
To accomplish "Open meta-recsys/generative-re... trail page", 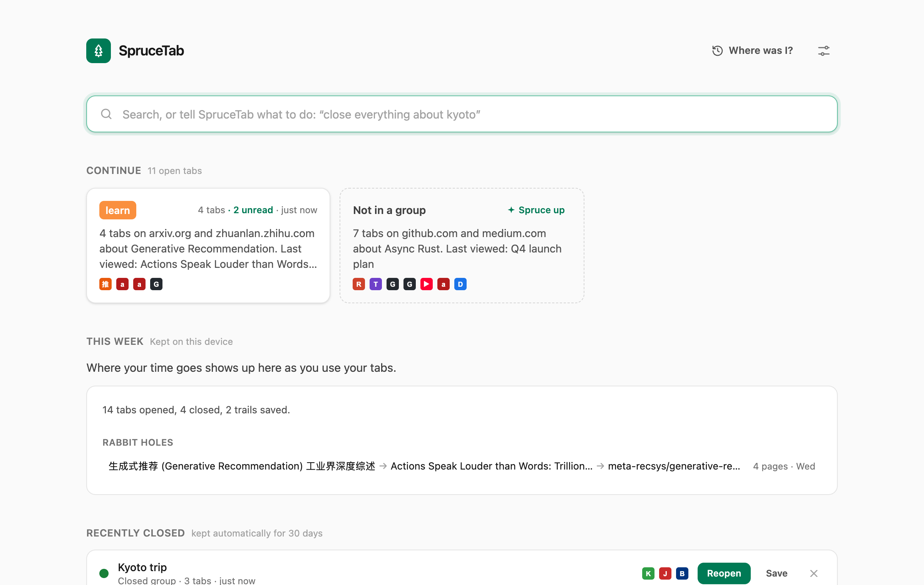I will pos(674,466).
